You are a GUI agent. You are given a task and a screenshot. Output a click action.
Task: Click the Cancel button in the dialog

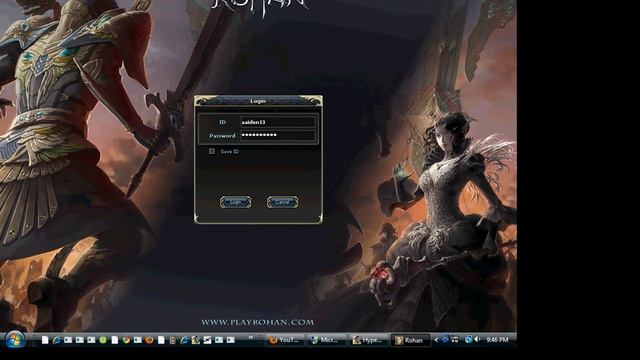tap(282, 202)
